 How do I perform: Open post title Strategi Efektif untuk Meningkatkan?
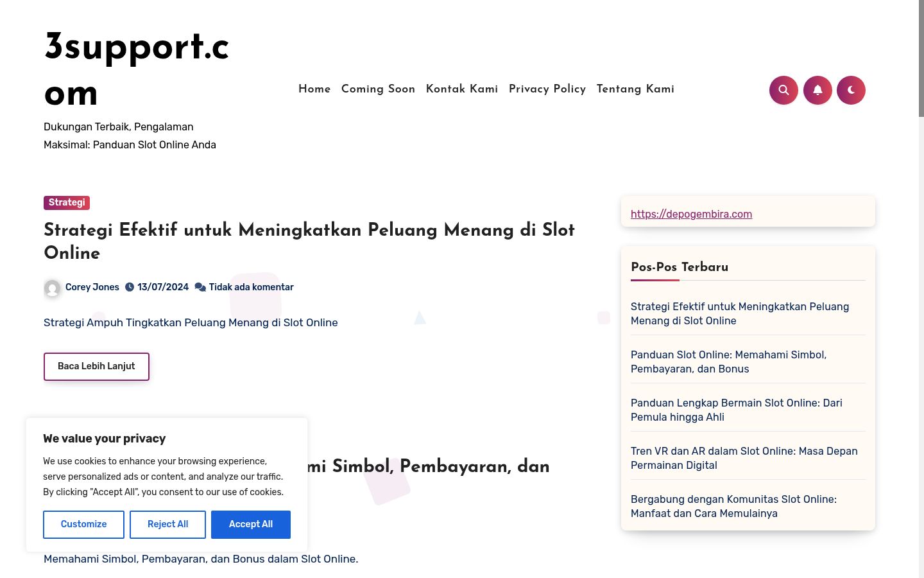[309, 241]
